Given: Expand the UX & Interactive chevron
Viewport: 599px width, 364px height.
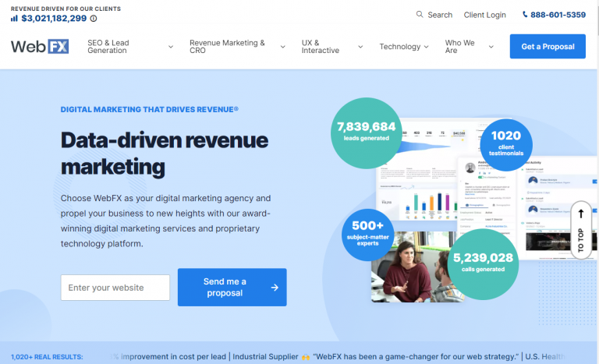Looking at the screenshot, I should coord(360,47).
